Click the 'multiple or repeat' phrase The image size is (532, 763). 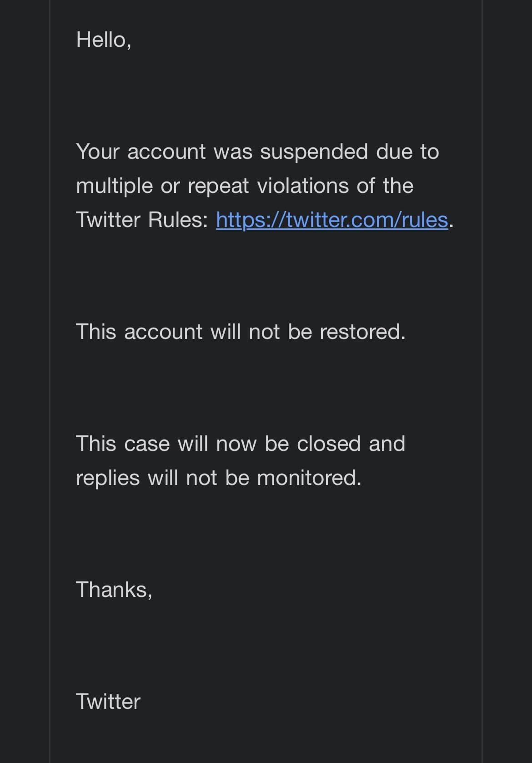[x=162, y=186]
